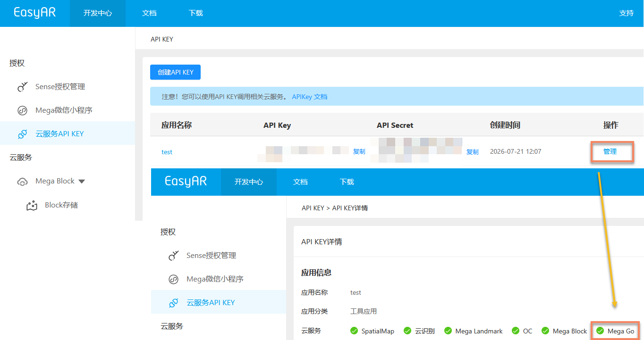Click the Mega微信小程序 icon in the lower details page sidebar
Image resolution: width=644 pixels, height=340 pixels.
pyautogui.click(x=174, y=279)
